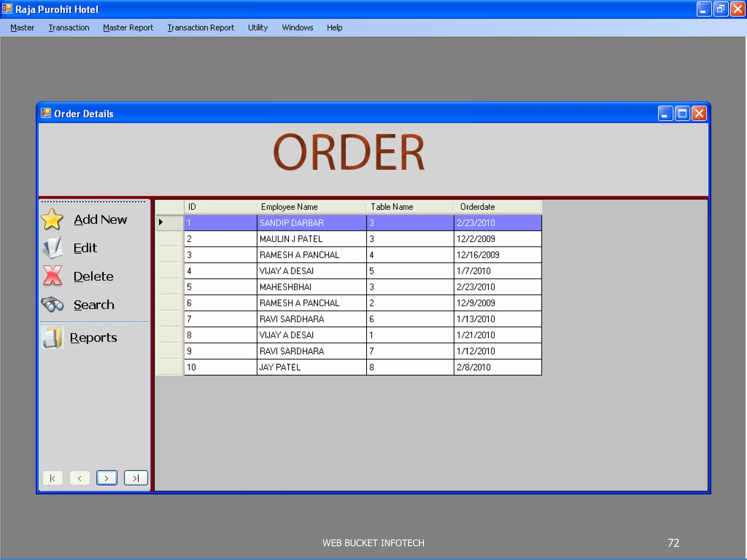Image resolution: width=747 pixels, height=560 pixels.
Task: Click the ID cell with value 10
Action: (221, 367)
